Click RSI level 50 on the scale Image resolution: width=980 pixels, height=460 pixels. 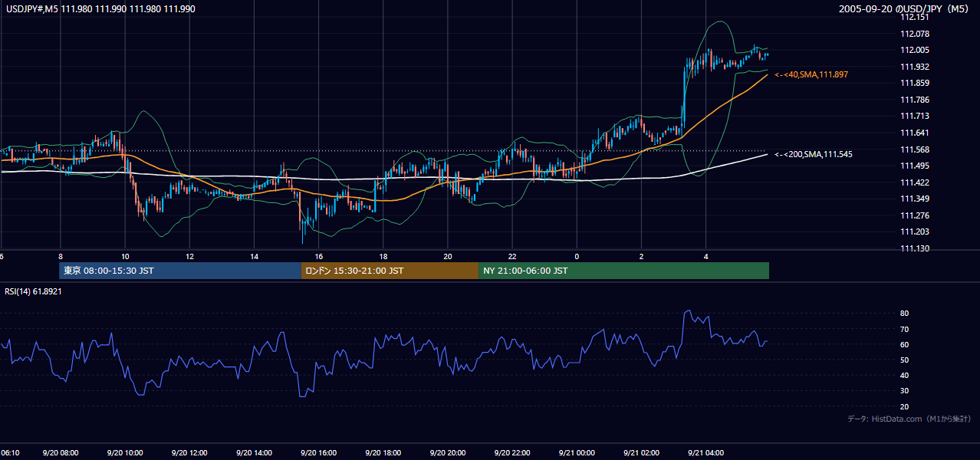point(905,360)
